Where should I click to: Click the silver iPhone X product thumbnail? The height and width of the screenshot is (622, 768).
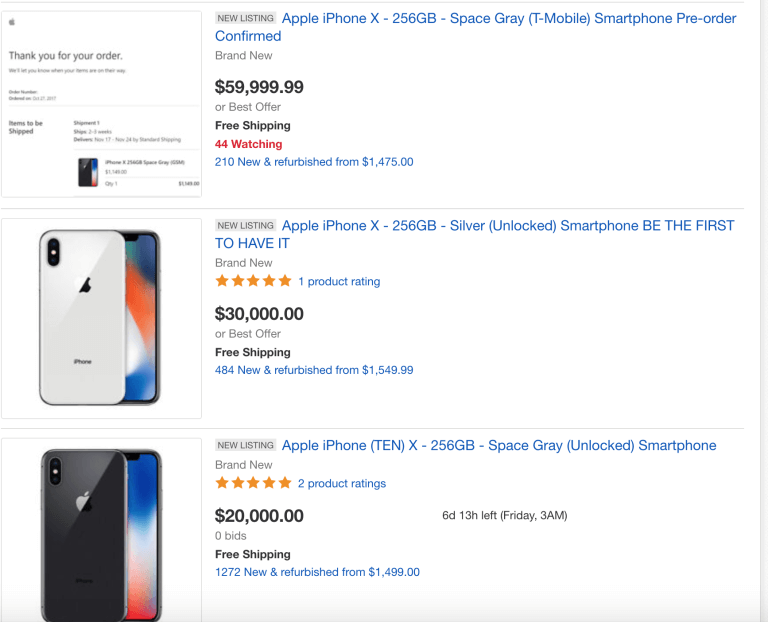point(101,318)
